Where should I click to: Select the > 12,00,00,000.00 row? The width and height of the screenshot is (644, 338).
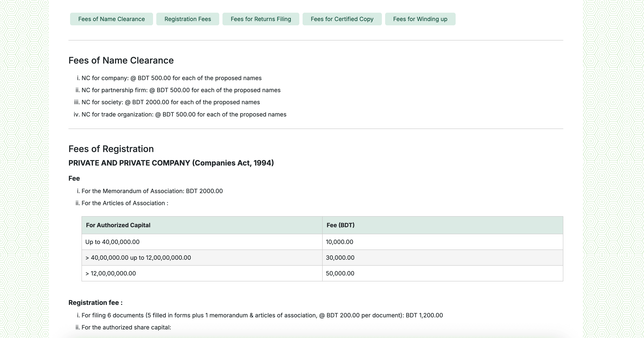(x=111, y=273)
